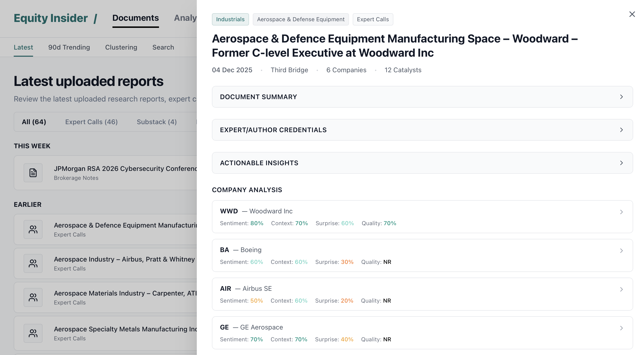Image resolution: width=644 pixels, height=355 pixels.
Task: Open the JPMorgan RSA report document icon
Action: pyautogui.click(x=33, y=173)
